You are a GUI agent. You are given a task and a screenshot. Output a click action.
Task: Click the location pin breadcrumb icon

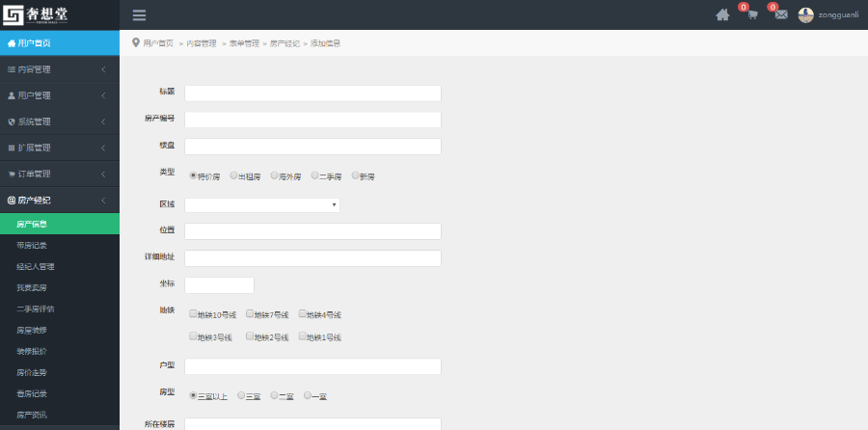[136, 42]
